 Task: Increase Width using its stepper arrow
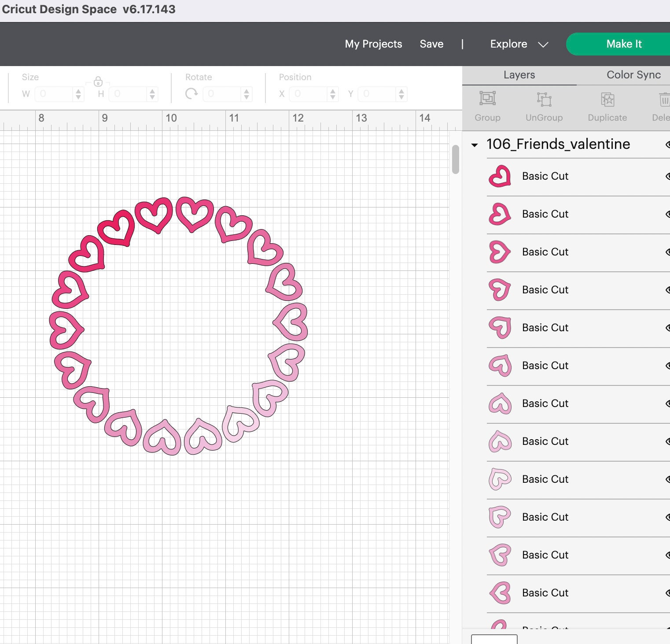(x=77, y=91)
